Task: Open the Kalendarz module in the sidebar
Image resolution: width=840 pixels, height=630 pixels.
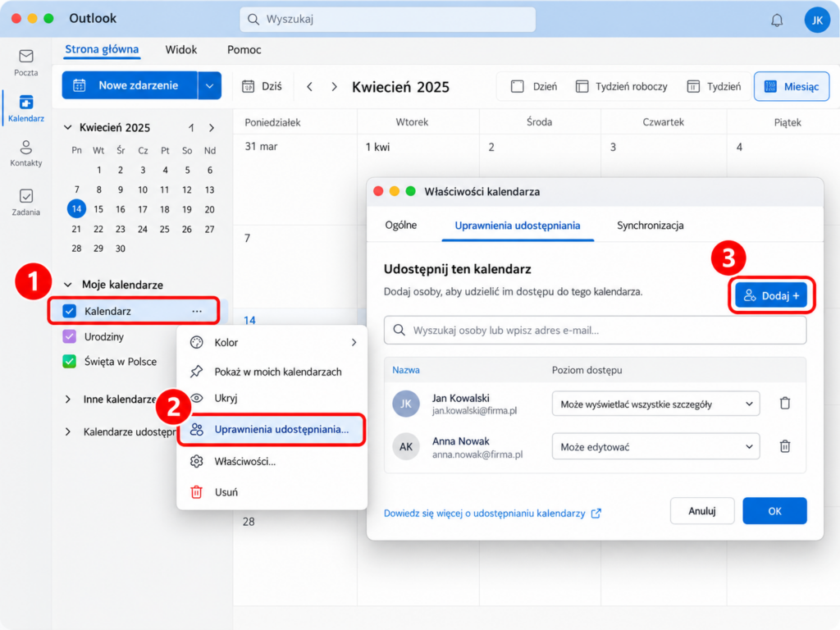Action: pos(25,108)
